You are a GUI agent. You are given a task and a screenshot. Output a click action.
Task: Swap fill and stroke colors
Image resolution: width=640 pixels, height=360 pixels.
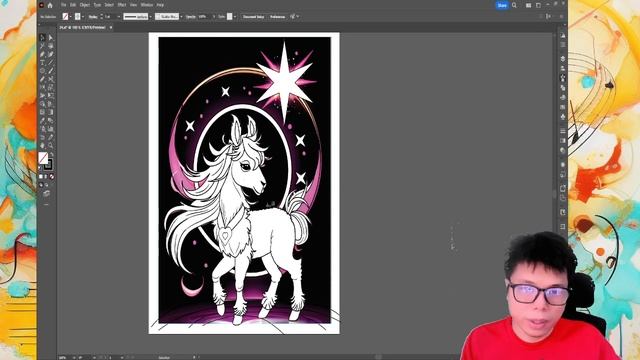51,154
